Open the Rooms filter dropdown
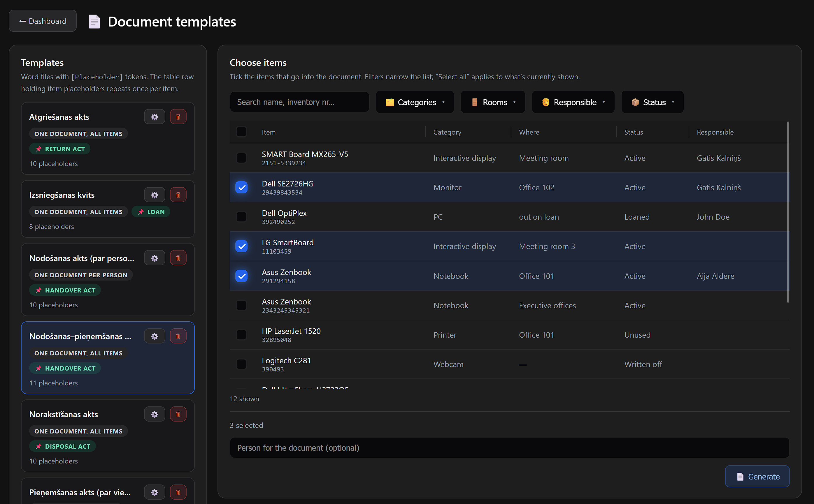 click(x=493, y=102)
